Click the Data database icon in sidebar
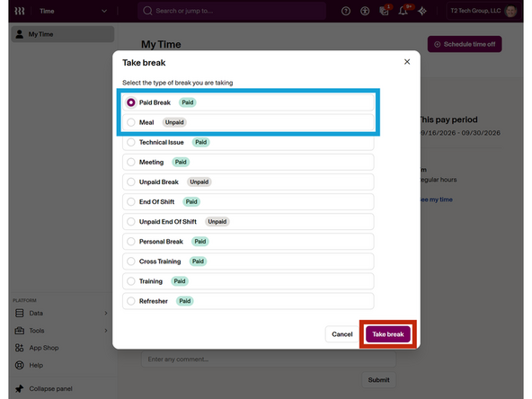This screenshot has width=532, height=399. 20,313
